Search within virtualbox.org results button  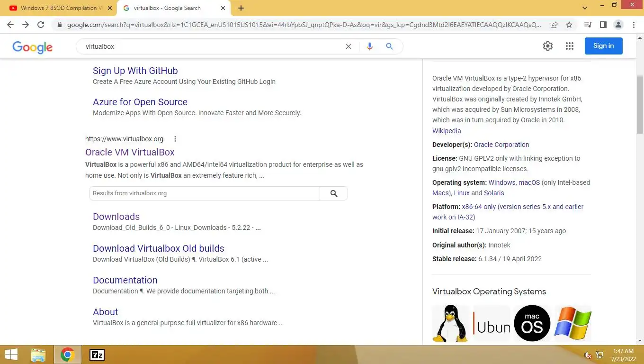pyautogui.click(x=334, y=193)
